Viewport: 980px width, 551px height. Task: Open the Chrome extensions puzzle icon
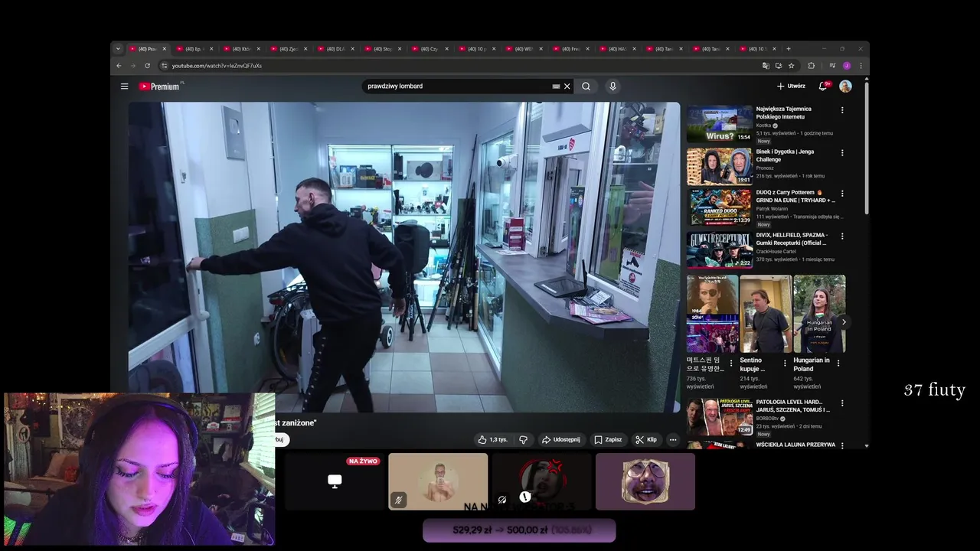(x=812, y=66)
